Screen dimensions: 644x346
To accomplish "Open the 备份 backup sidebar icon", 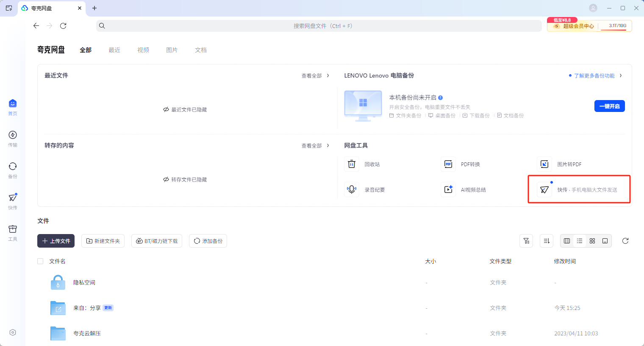I will point(13,166).
